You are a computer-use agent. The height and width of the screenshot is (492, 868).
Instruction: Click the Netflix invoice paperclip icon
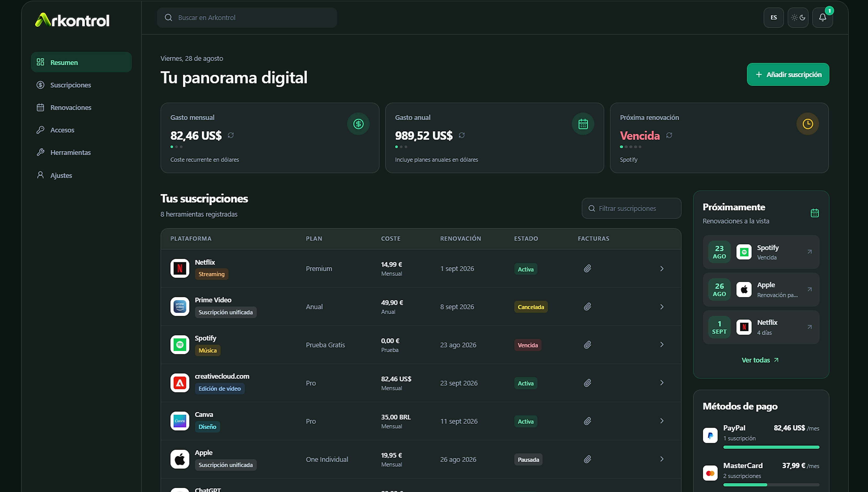pos(587,269)
